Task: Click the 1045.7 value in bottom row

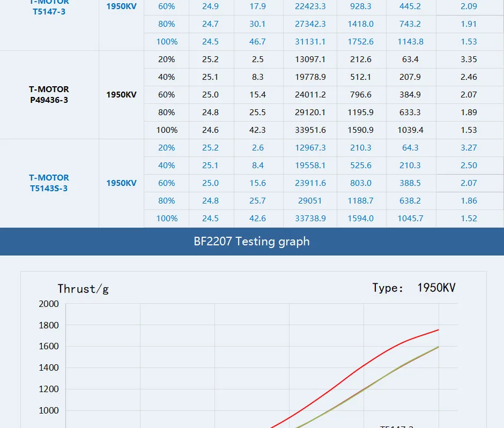Action: [x=411, y=218]
